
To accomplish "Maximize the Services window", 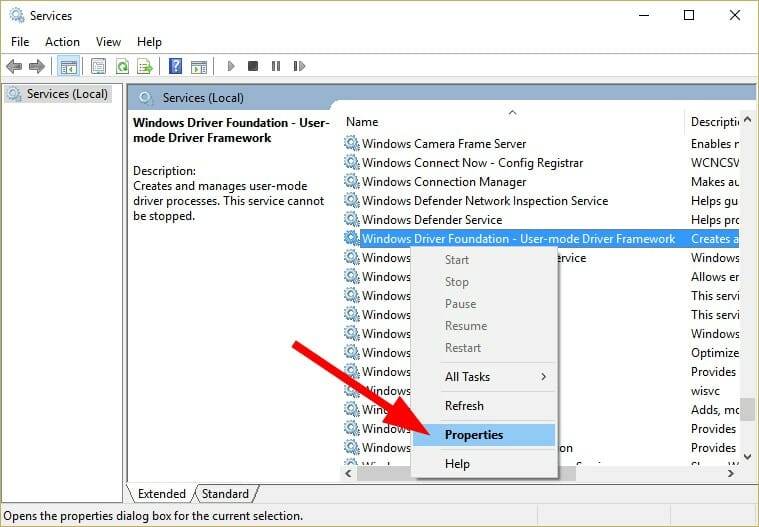I will [x=689, y=15].
